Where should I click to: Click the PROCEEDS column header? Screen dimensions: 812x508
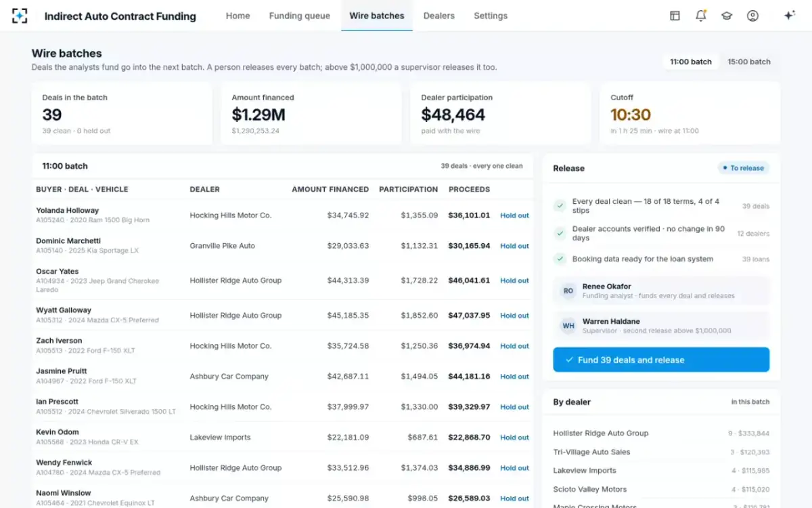coord(470,190)
